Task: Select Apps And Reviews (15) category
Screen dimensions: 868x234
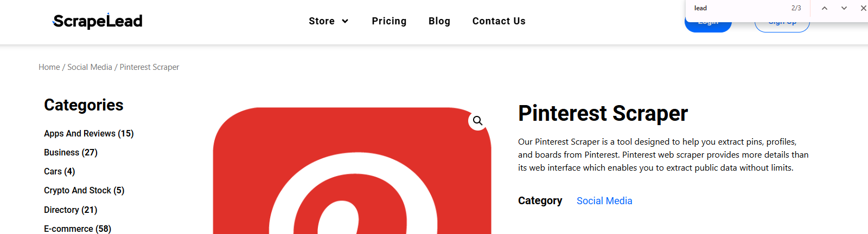Action: [89, 134]
